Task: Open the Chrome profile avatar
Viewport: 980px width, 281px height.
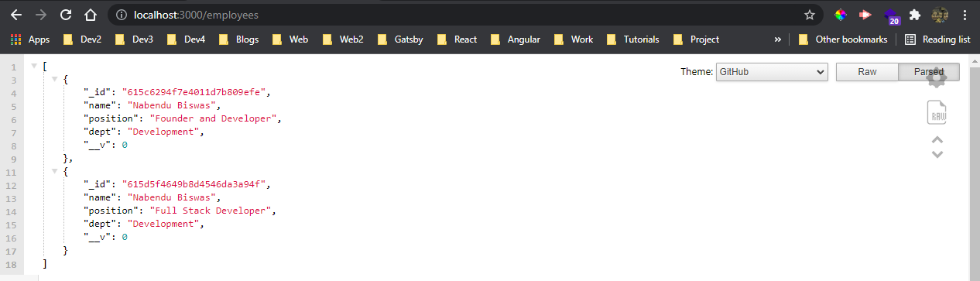Action: [940, 15]
